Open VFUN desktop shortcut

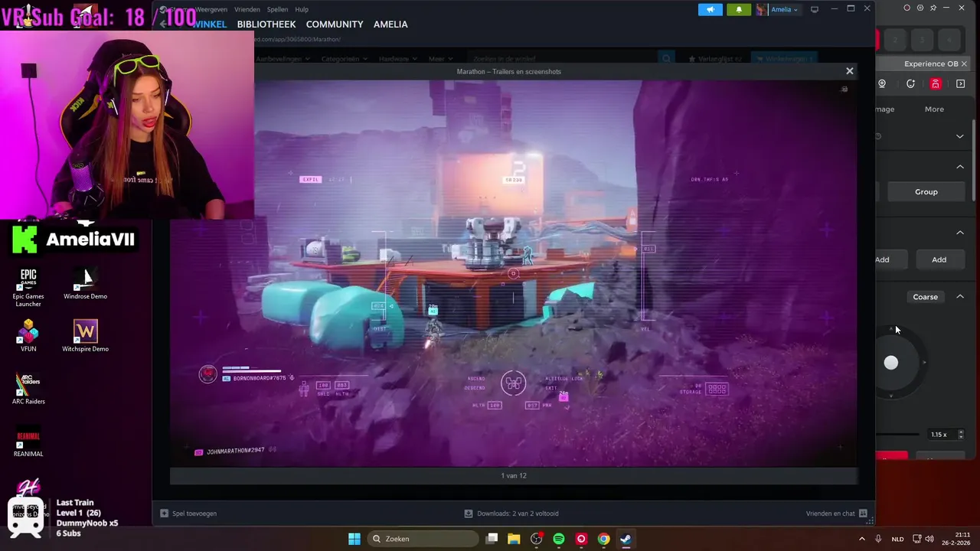28,335
